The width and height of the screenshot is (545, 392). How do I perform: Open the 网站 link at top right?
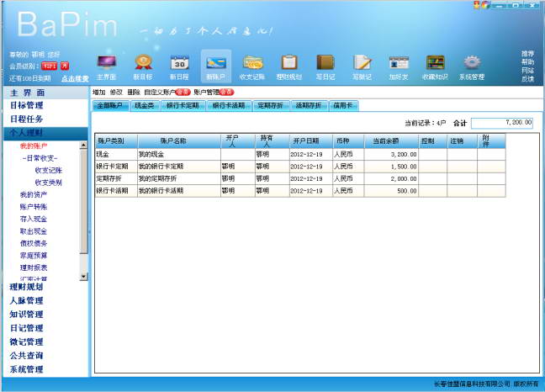click(x=527, y=71)
